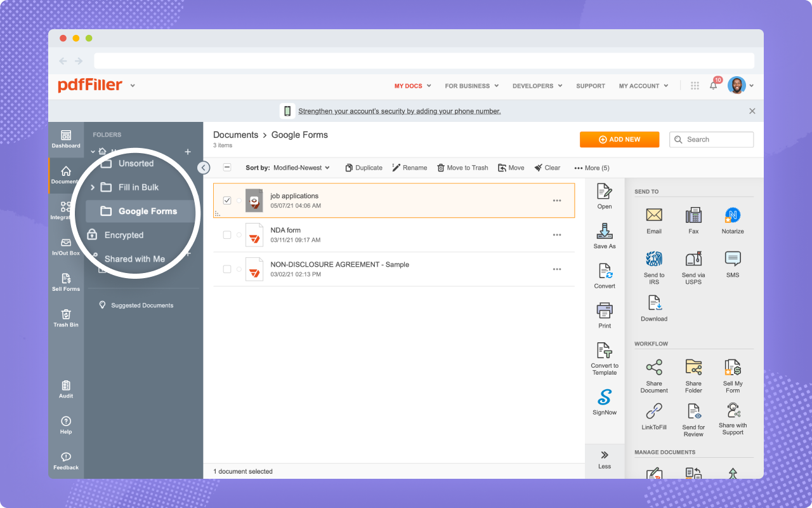The image size is (812, 508).
Task: Click the Search input field
Action: 712,140
